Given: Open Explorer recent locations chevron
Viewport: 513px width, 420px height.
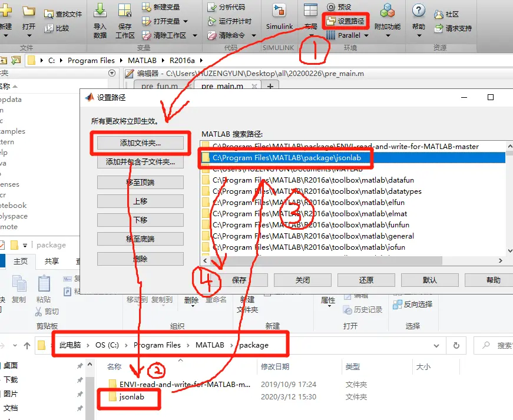Looking at the screenshot, I should (15, 345).
